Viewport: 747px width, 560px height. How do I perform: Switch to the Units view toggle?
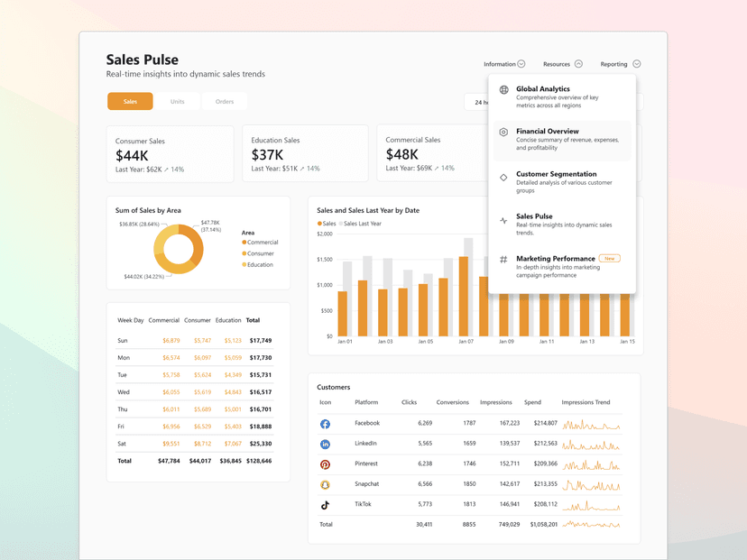[x=179, y=101]
